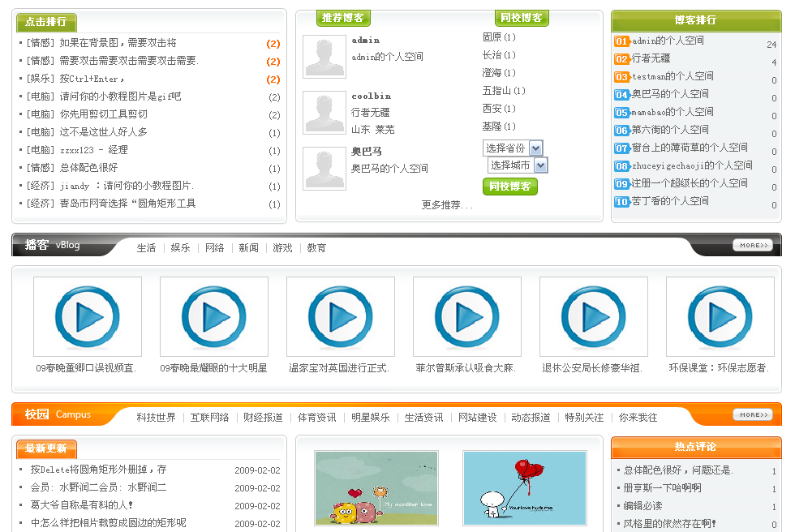Click admin's avatar in recommended blogs
Screen dimensions: 795x532
click(324, 57)
